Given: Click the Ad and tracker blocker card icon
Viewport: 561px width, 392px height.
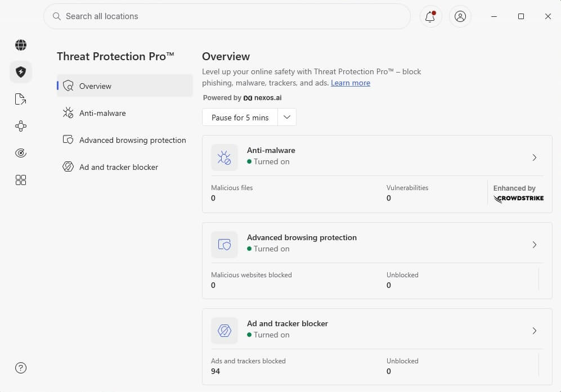Looking at the screenshot, I should click(225, 331).
